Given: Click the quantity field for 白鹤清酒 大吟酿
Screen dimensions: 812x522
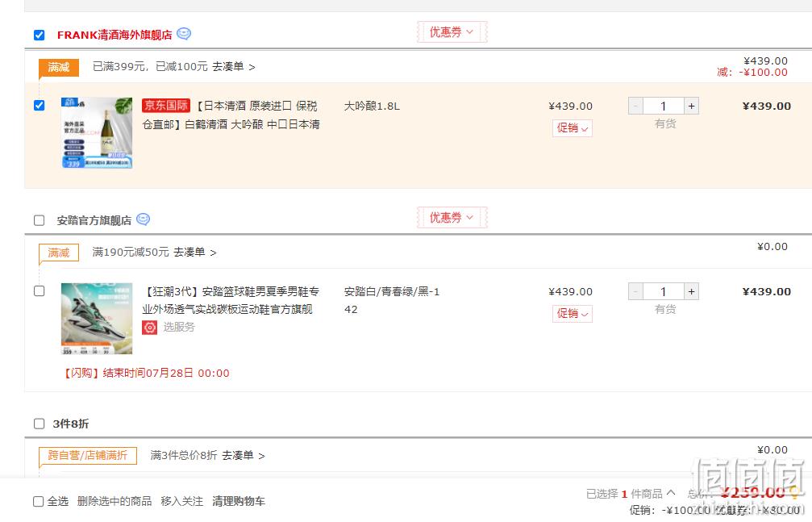Looking at the screenshot, I should tap(664, 106).
